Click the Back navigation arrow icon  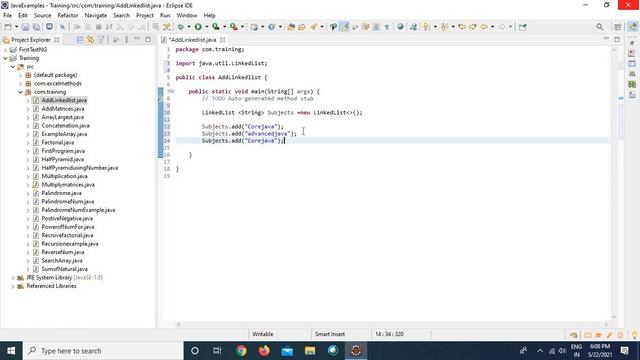pos(484,27)
